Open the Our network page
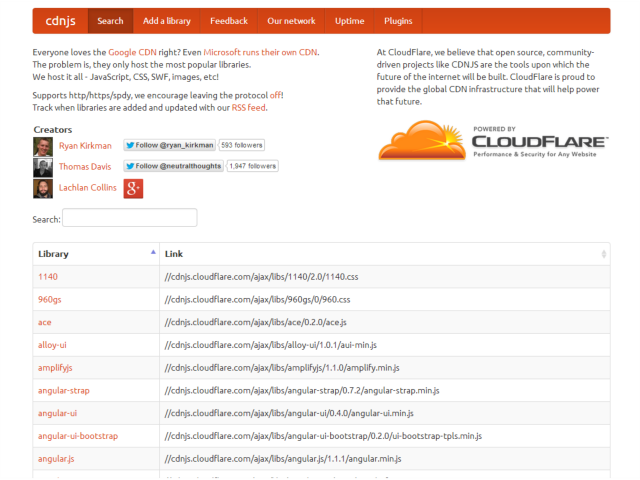640x480 pixels. pyautogui.click(x=291, y=21)
